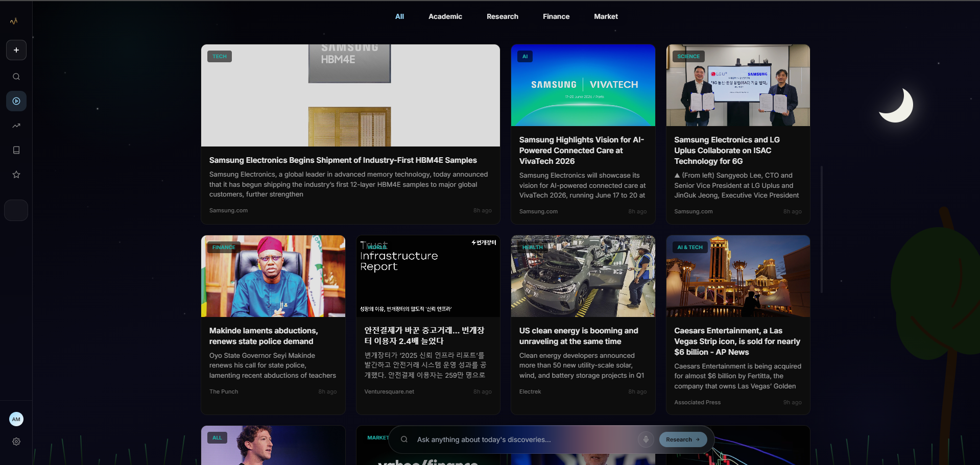
Task: Click the Makinde governor photo thumbnail
Action: (x=273, y=276)
